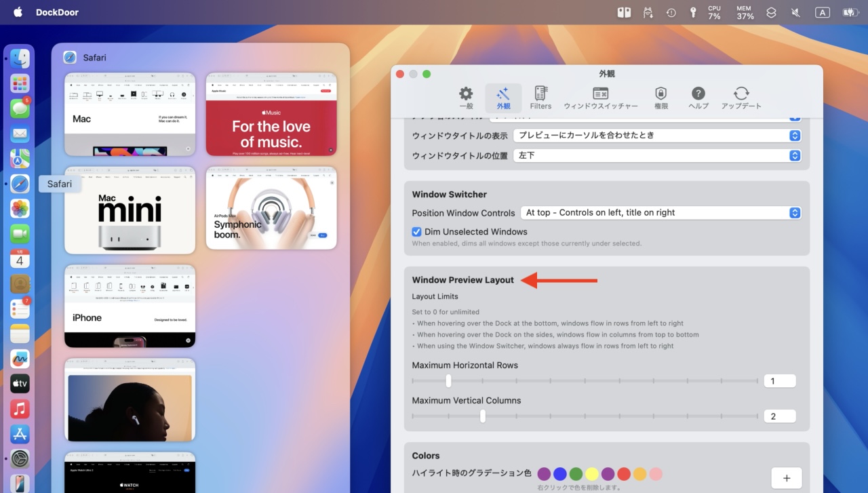The width and height of the screenshot is (868, 493).
Task: Click the Time Machine menu bar icon
Action: 671,12
